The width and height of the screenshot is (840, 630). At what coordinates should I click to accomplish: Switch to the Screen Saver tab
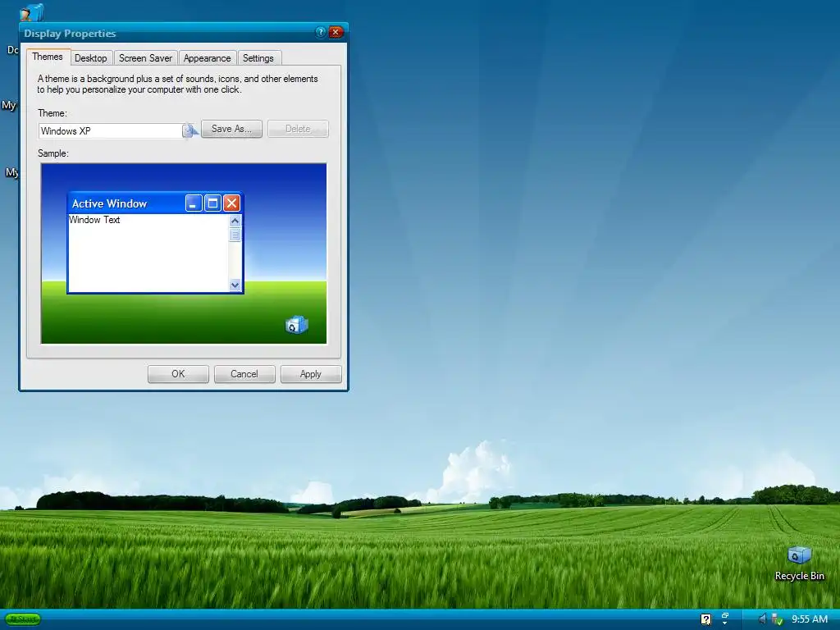pyautogui.click(x=145, y=58)
